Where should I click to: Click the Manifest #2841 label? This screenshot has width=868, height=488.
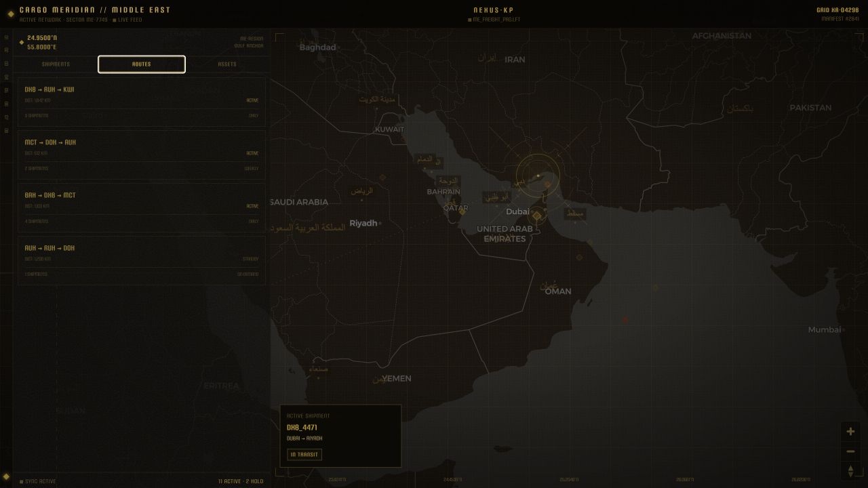click(840, 19)
